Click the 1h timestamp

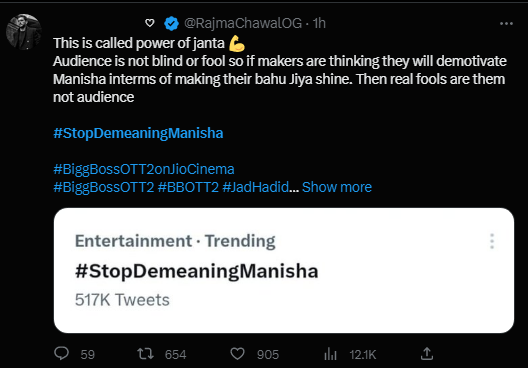pyautogui.click(x=319, y=23)
